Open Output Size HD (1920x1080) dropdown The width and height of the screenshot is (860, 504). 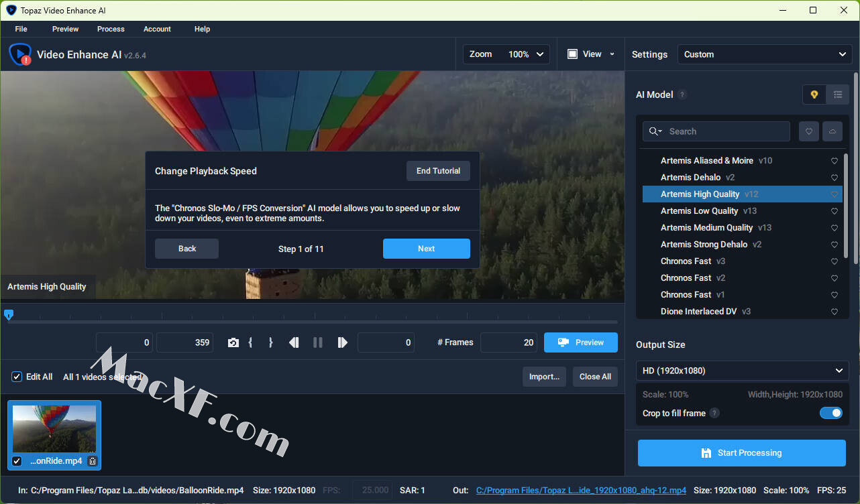pos(743,371)
